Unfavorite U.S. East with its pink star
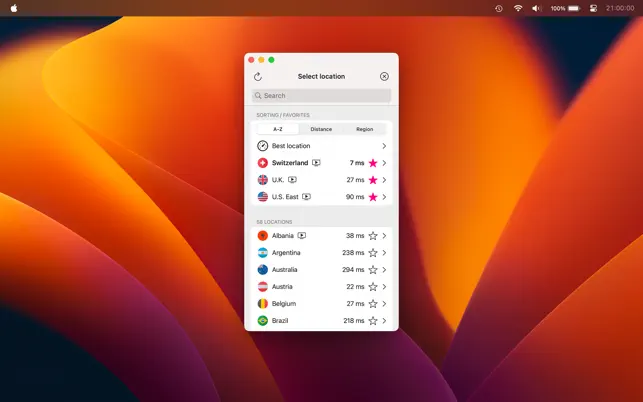 (373, 197)
